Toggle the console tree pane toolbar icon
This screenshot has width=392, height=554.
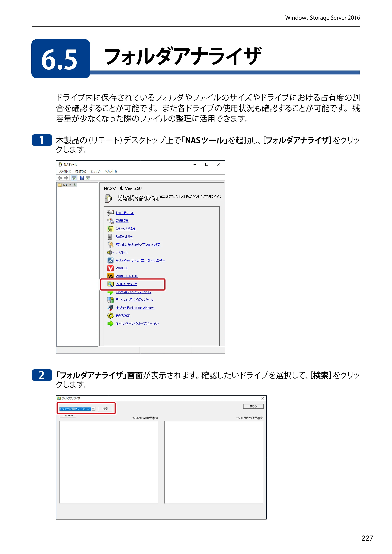pos(74,178)
